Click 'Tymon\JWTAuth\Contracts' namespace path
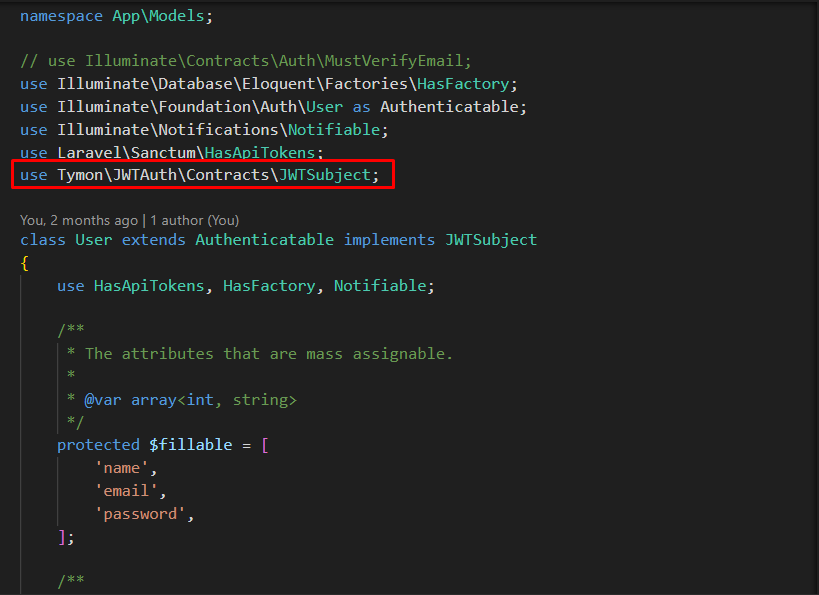This screenshot has width=819, height=595. [163, 175]
